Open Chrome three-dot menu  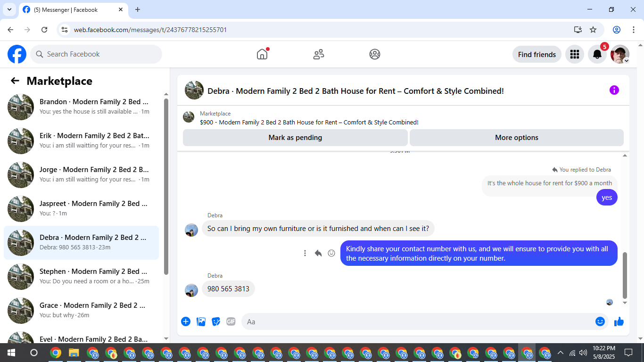(633, 30)
